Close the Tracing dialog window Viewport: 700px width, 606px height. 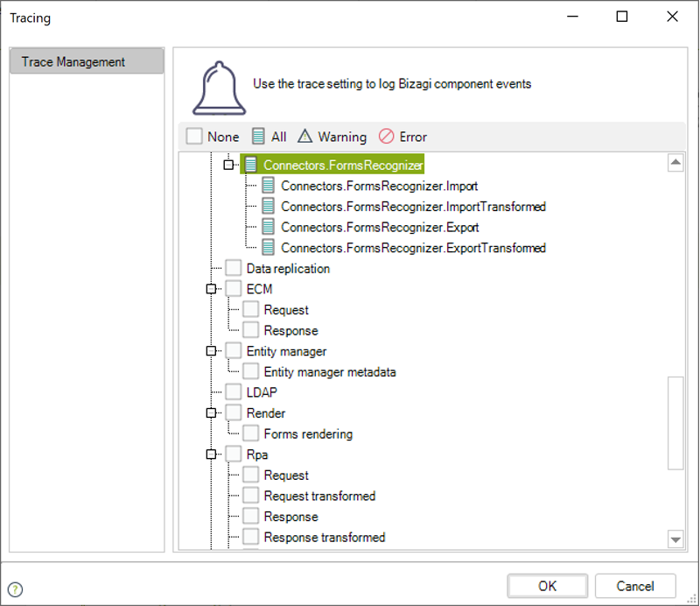click(x=672, y=17)
